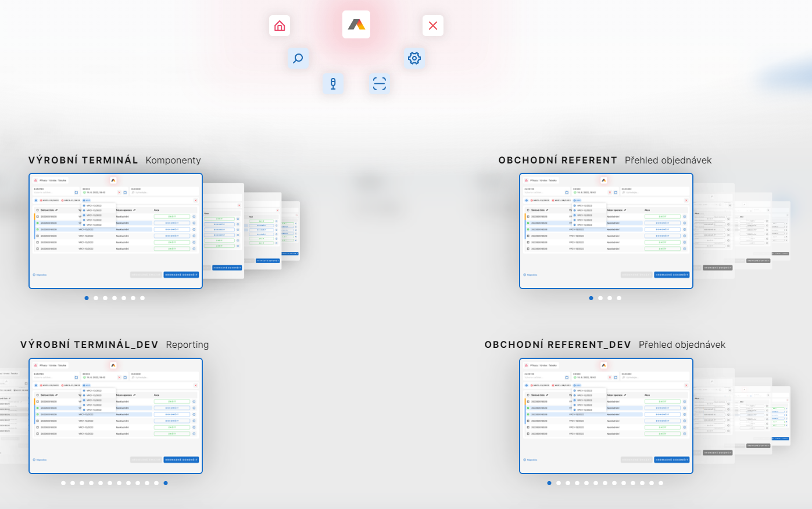Viewport: 812px width, 509px height.
Task: Activate the microphone voice input icon
Action: pos(333,84)
